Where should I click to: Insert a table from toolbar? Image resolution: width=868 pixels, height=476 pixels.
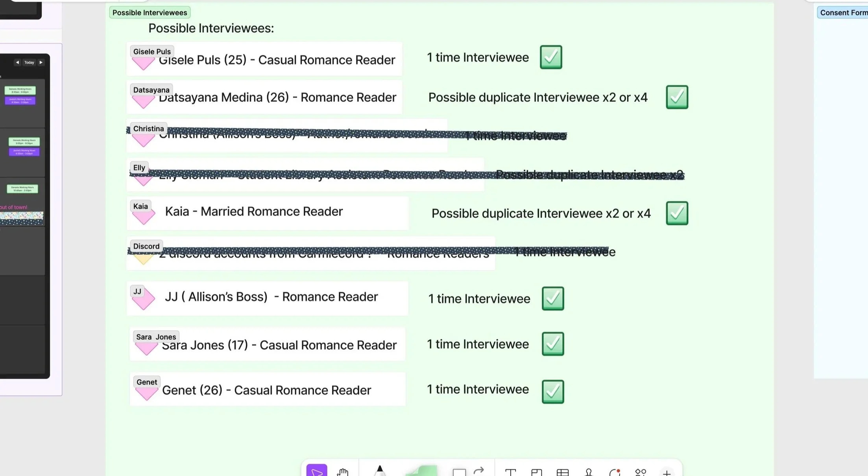563,472
